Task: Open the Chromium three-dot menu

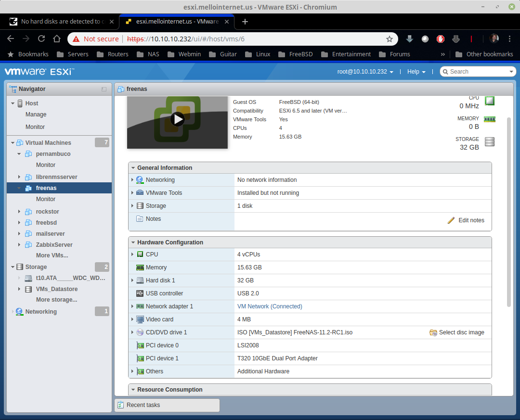Action: tap(510, 39)
